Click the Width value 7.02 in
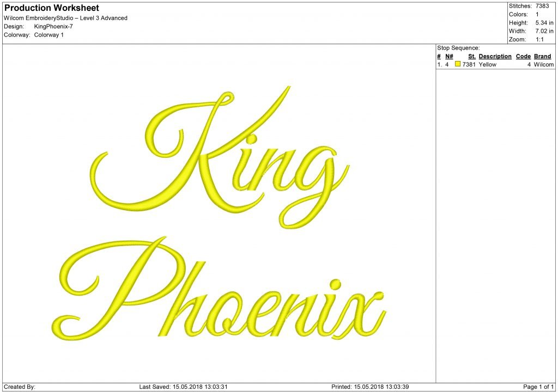The image size is (558, 392). (x=544, y=31)
